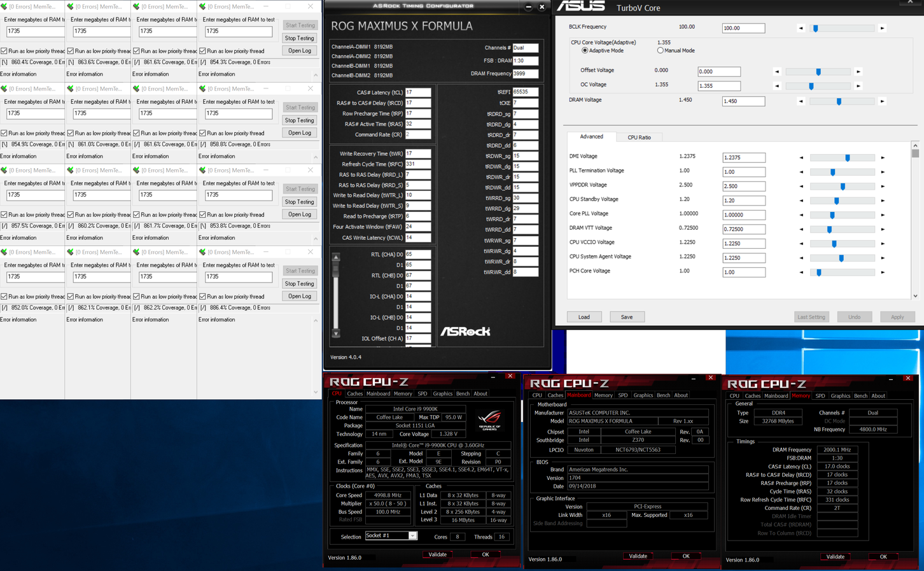Toggle low priority thread in 860.4% coverage MemTest
The width and height of the screenshot is (924, 571).
tap(4, 51)
